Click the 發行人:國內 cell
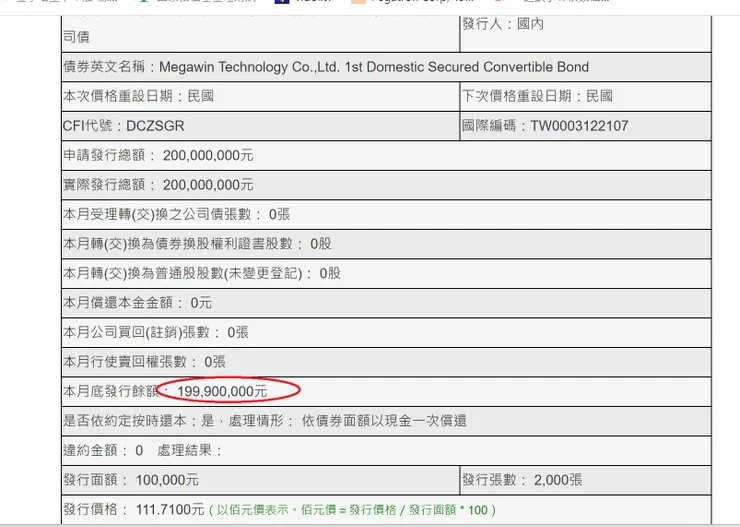This screenshot has width=740, height=527. pos(585,33)
